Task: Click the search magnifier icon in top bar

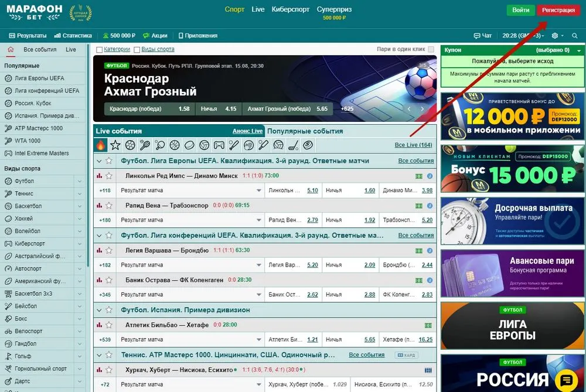Action: 575,36
